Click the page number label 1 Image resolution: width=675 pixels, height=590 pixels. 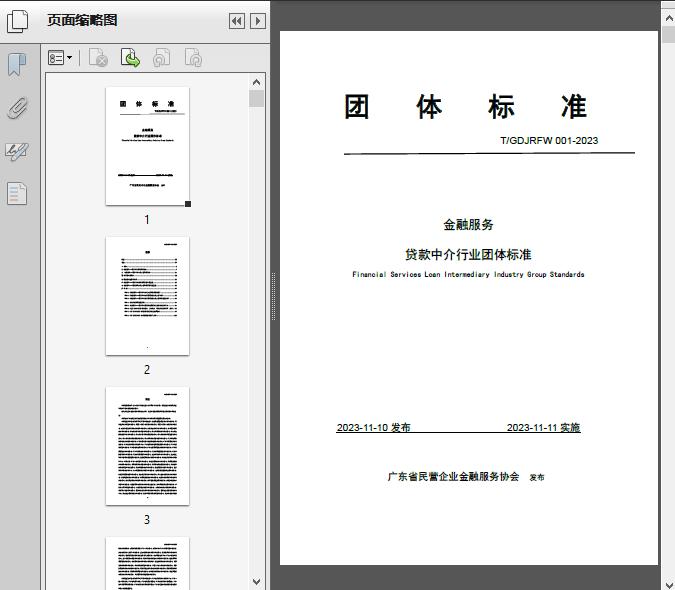point(147,220)
